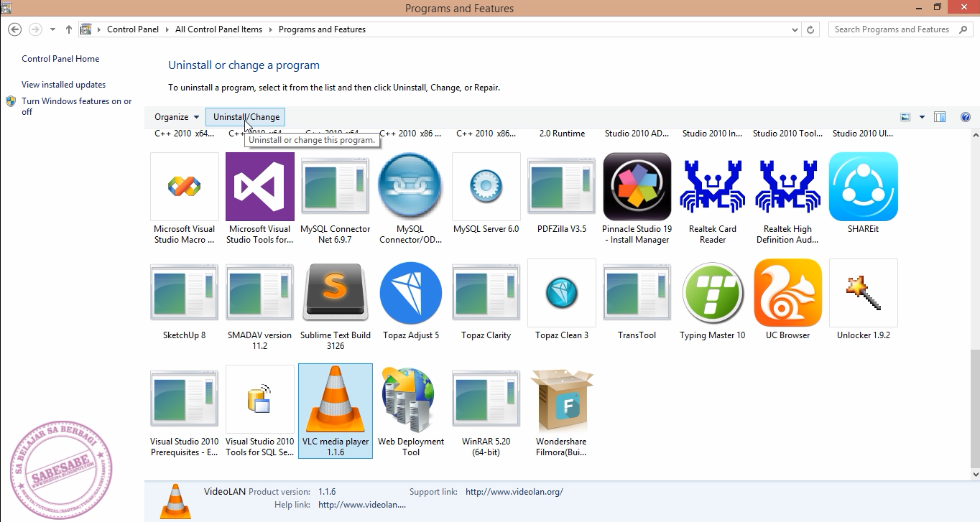Open the address bar history dropdown

(795, 29)
